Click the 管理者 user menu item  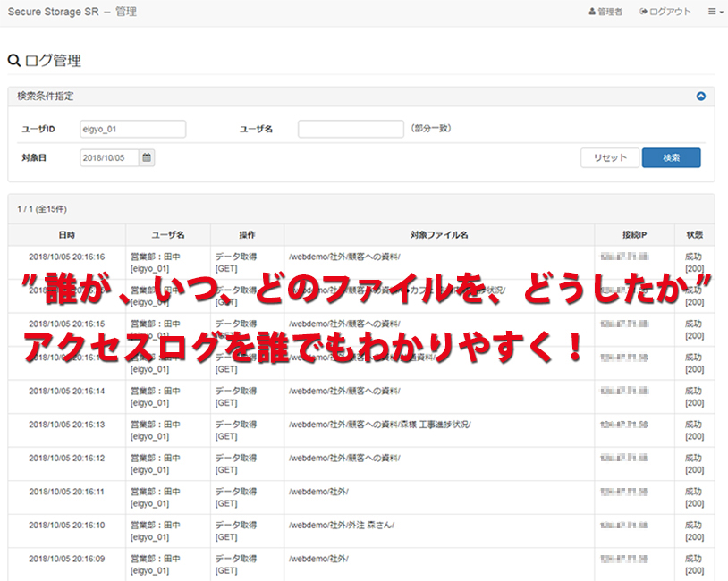pos(605,12)
